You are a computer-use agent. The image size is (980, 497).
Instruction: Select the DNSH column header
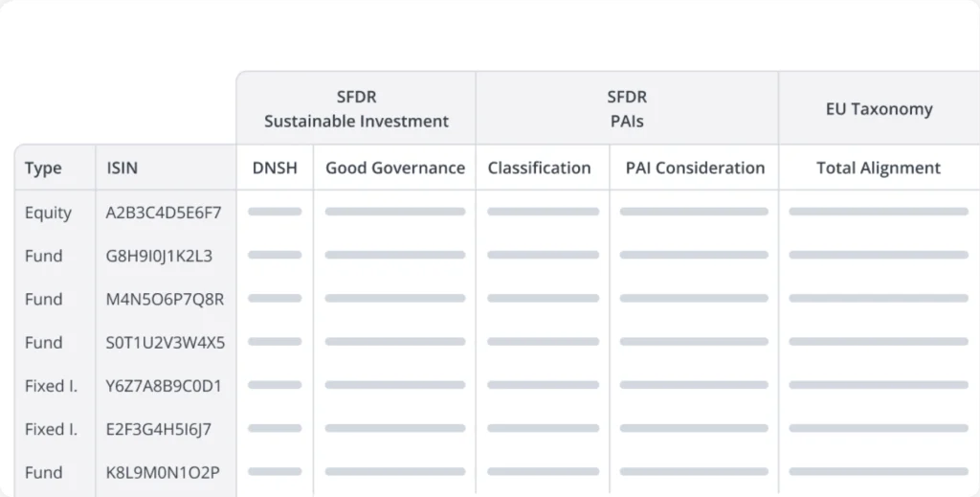tap(275, 169)
